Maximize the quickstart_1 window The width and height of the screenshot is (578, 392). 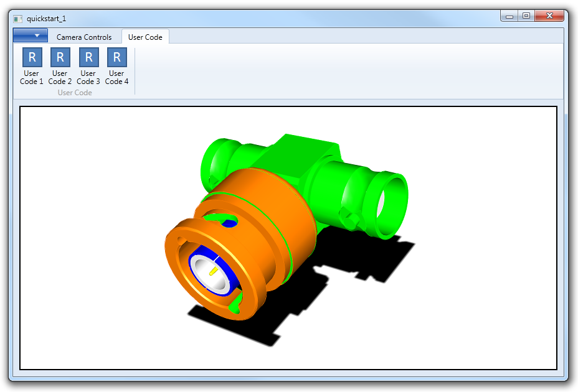pos(526,16)
